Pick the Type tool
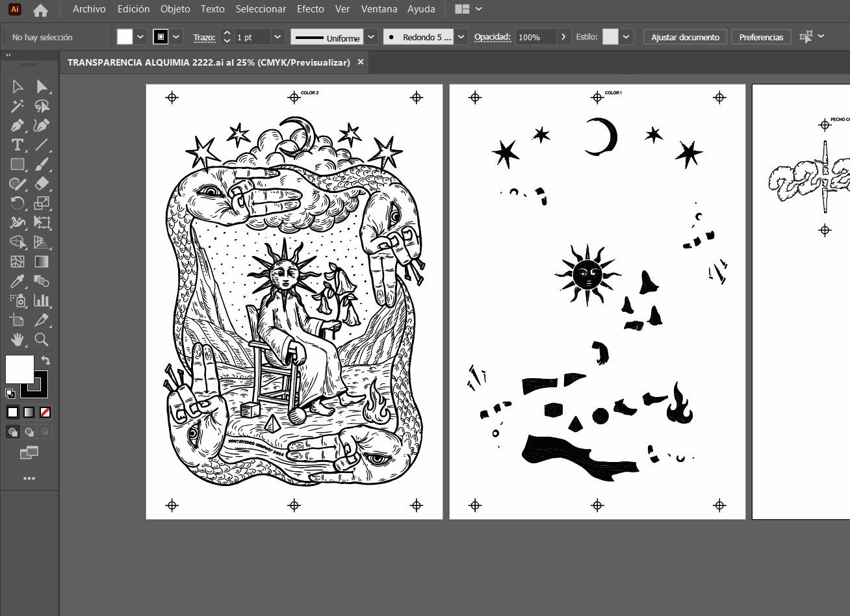This screenshot has width=850, height=616. 18,145
